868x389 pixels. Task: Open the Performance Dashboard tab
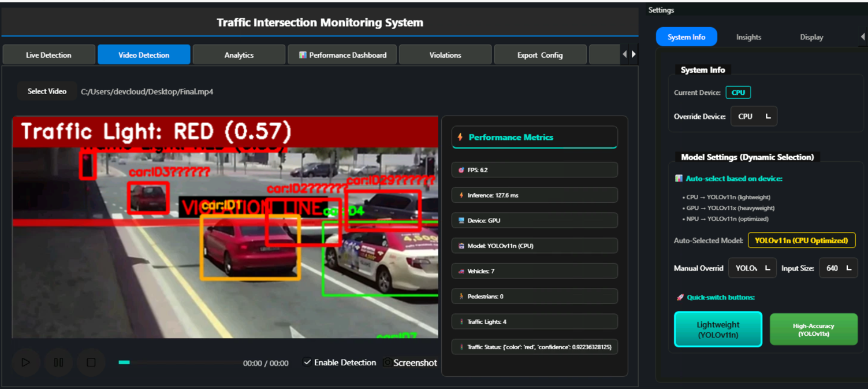[342, 55]
